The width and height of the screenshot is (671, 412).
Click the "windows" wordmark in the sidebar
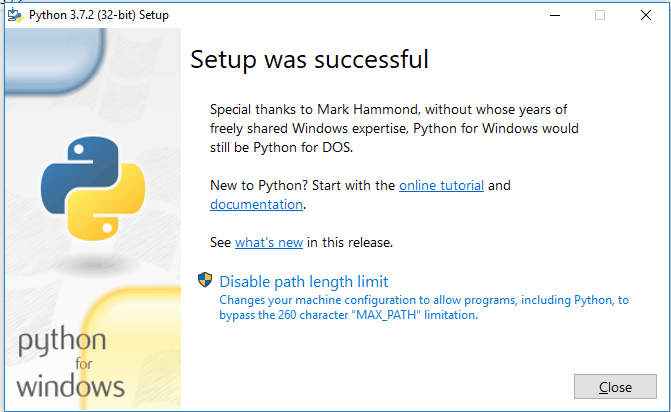71,386
